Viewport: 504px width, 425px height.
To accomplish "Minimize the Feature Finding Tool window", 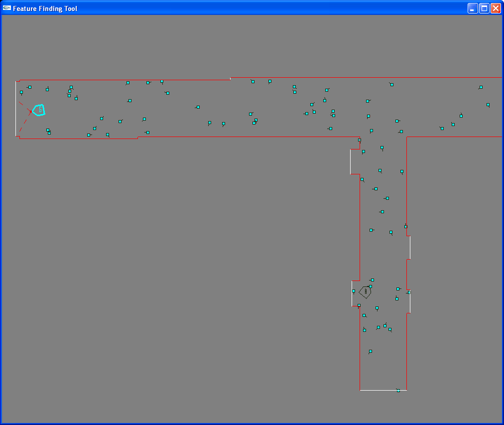I will point(473,8).
